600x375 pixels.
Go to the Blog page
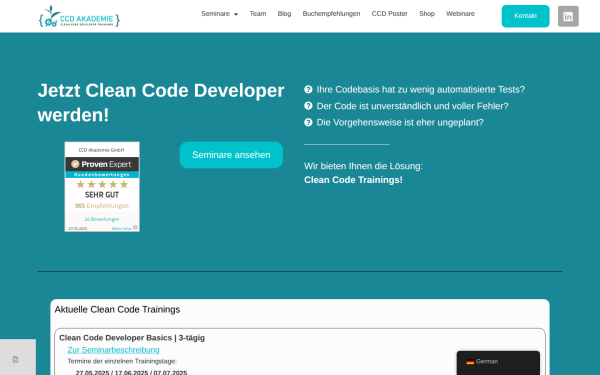(284, 14)
